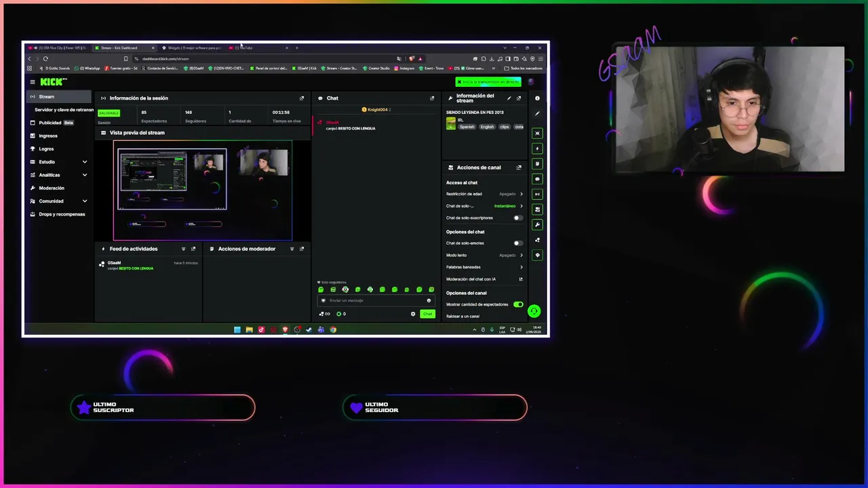
Task: Switch to the YouTube browser tab
Action: pyautogui.click(x=258, y=48)
